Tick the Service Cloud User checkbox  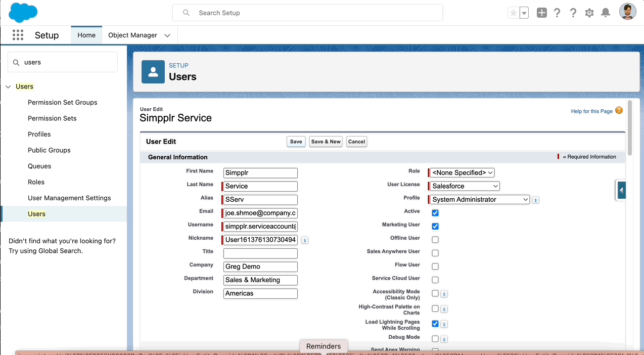click(x=435, y=280)
